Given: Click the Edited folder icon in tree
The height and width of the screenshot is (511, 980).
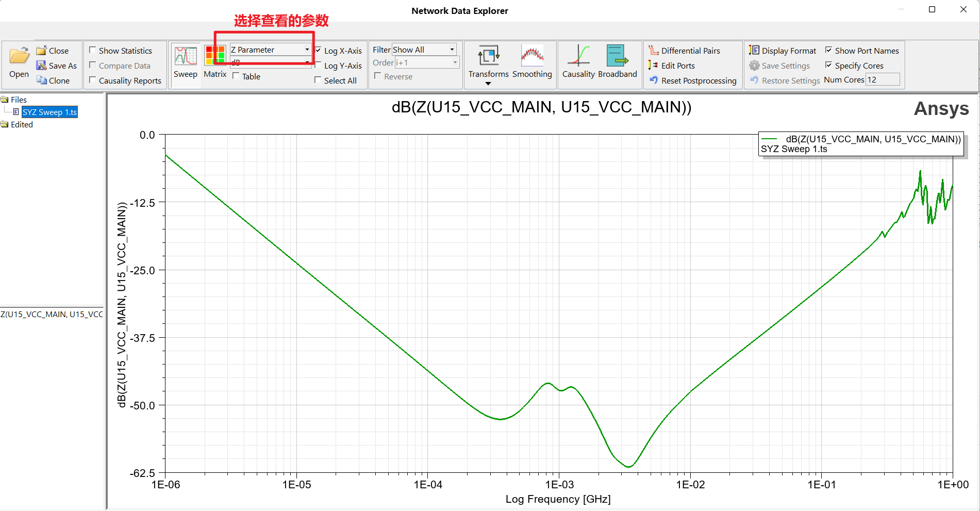Looking at the screenshot, I should [x=5, y=124].
